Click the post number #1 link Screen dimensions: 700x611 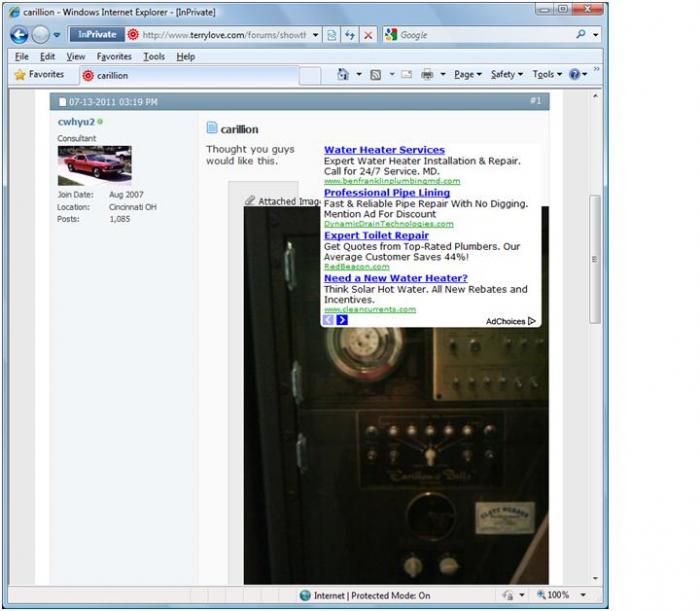click(x=536, y=101)
